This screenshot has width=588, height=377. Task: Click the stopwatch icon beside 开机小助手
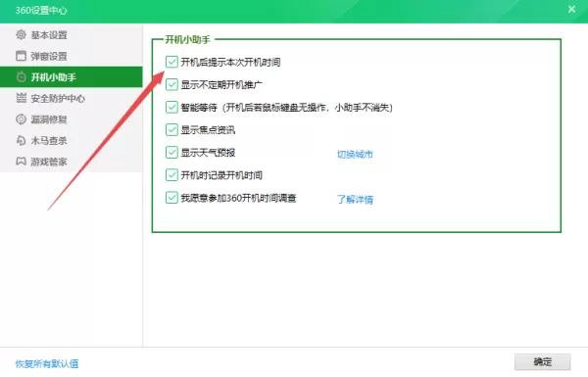[x=21, y=76]
